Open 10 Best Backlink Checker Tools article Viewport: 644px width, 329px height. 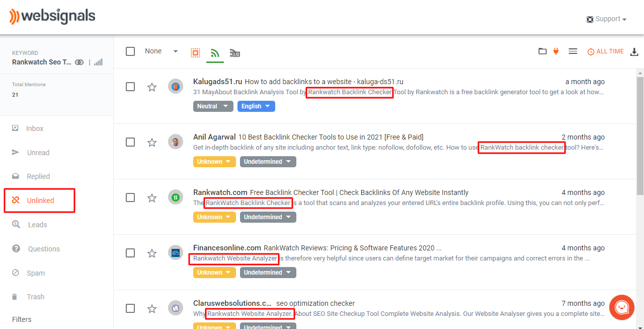click(331, 137)
